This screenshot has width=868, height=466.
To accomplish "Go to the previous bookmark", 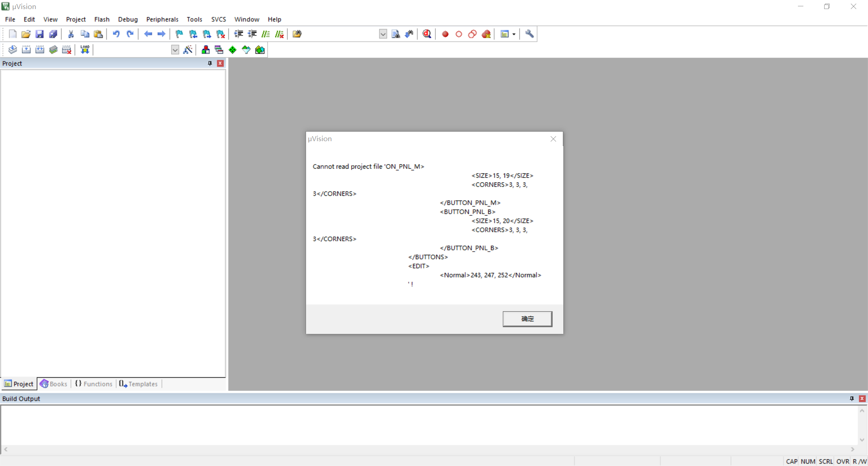I will 193,34.
